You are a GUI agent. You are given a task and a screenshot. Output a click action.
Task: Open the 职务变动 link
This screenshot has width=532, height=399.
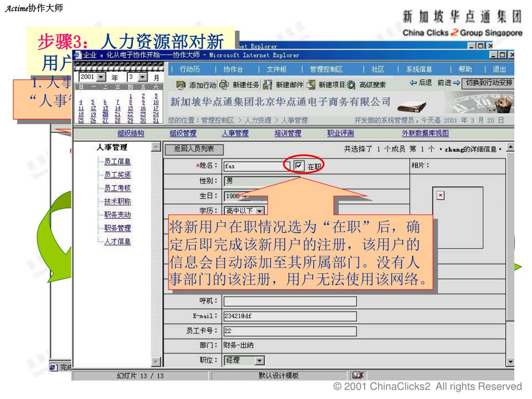tap(117, 215)
